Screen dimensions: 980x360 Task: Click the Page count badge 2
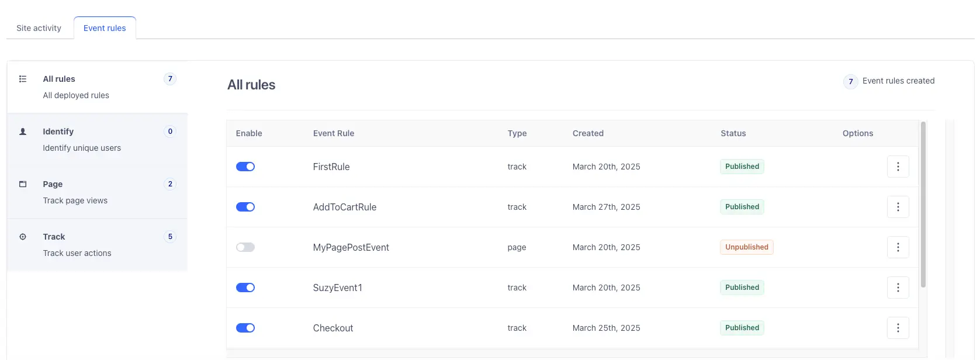(x=170, y=184)
